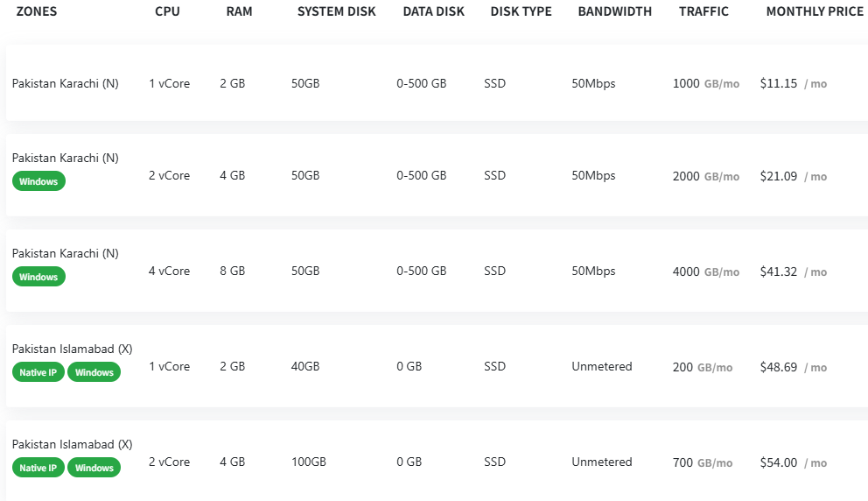Viewport: 868px width, 501px height.
Task: Click Windows badge on Islamabad 1 vCore plan
Action: 94,372
